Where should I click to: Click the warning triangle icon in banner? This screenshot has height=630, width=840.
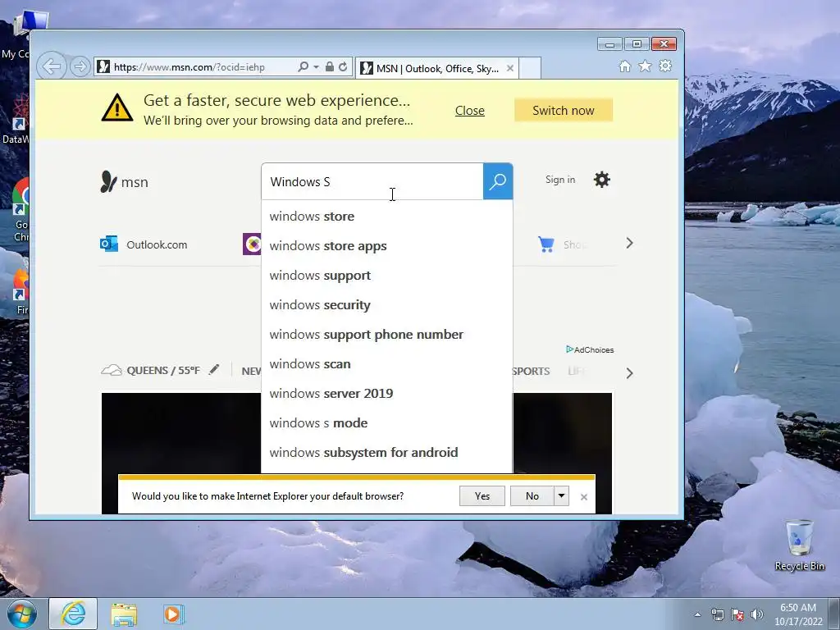pos(117,107)
